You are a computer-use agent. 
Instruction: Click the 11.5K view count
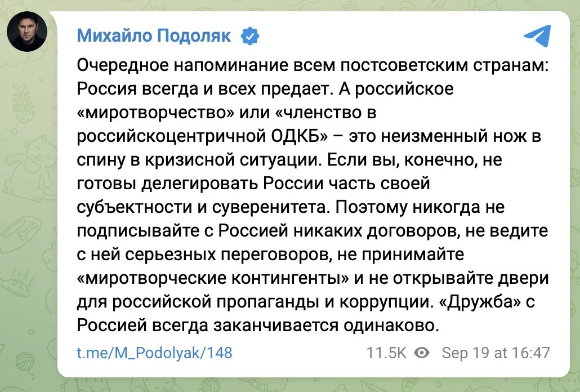click(x=386, y=353)
